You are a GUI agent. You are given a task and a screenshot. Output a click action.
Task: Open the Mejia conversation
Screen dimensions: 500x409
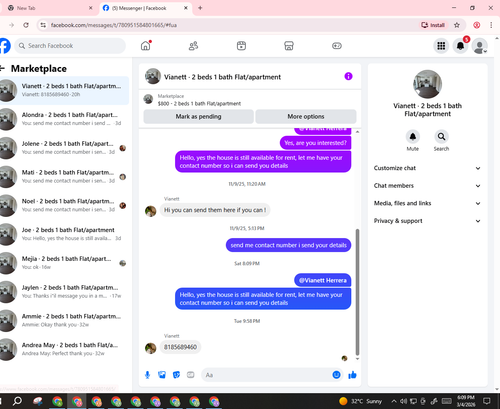pyautogui.click(x=64, y=263)
